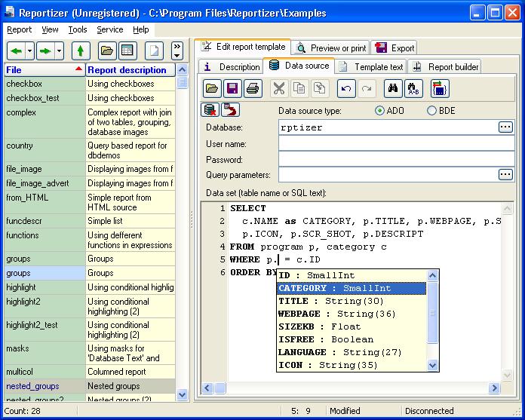Click the code braces icon in toolbar
525x420 pixels.
[440, 89]
